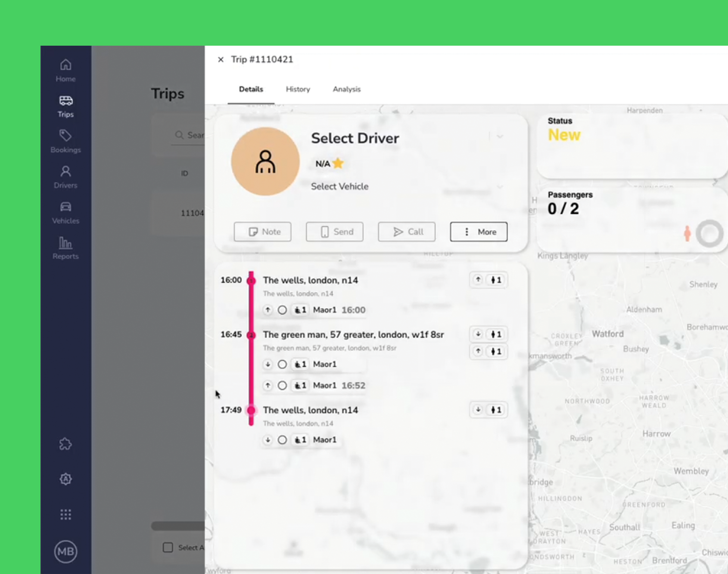Select the 16:52 Maor1 pickup radio
This screenshot has height=574, width=728.
282,385
